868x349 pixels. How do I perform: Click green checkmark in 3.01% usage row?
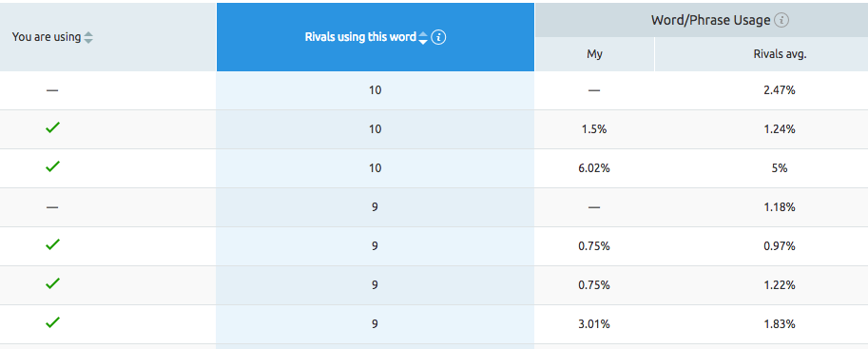(52, 322)
